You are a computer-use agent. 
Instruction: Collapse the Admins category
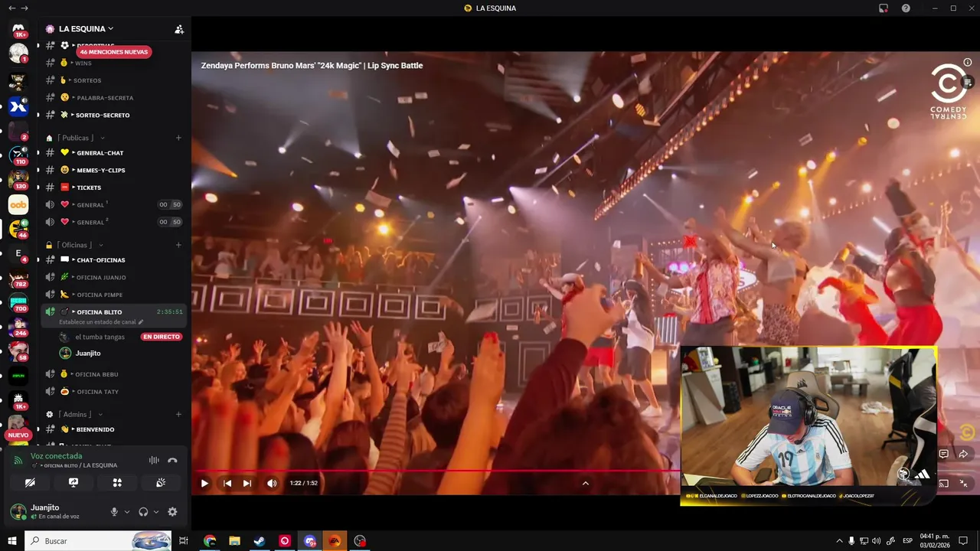tap(76, 414)
